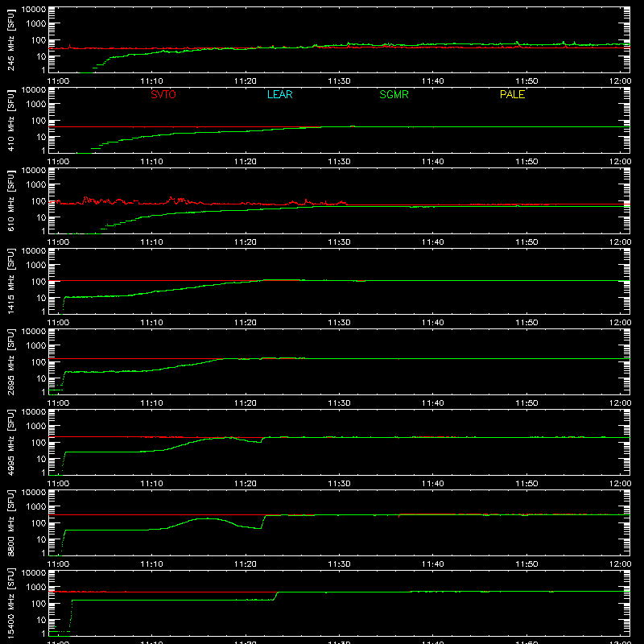The width and height of the screenshot is (644, 644).
Task: Select the 245 MHz [SFU] axis label
Action: pyautogui.click(x=11, y=39)
